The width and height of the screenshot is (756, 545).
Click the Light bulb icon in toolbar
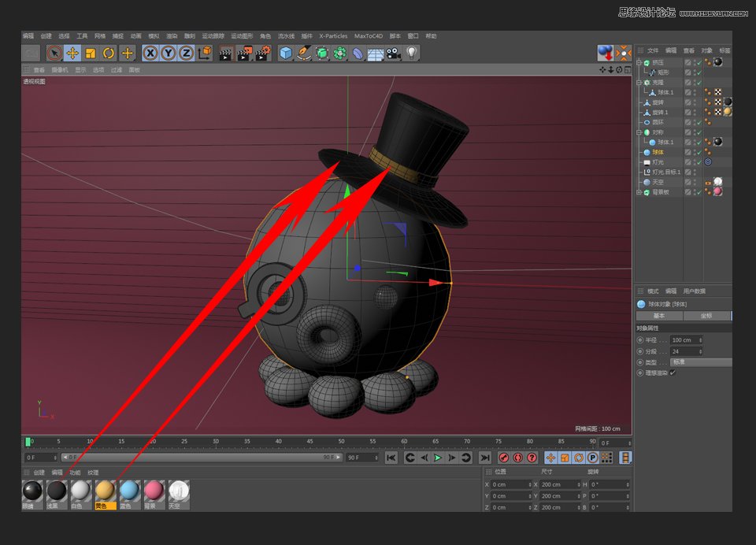pos(411,53)
